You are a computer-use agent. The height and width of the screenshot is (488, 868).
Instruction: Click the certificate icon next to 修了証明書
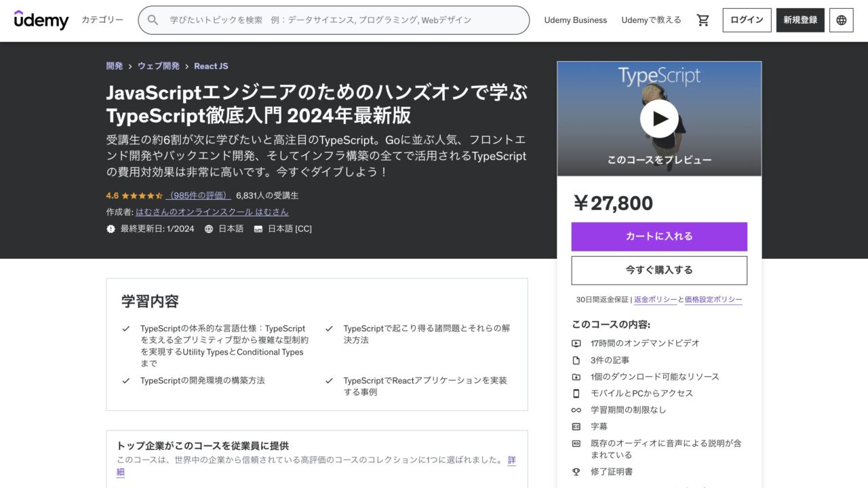pos(576,471)
